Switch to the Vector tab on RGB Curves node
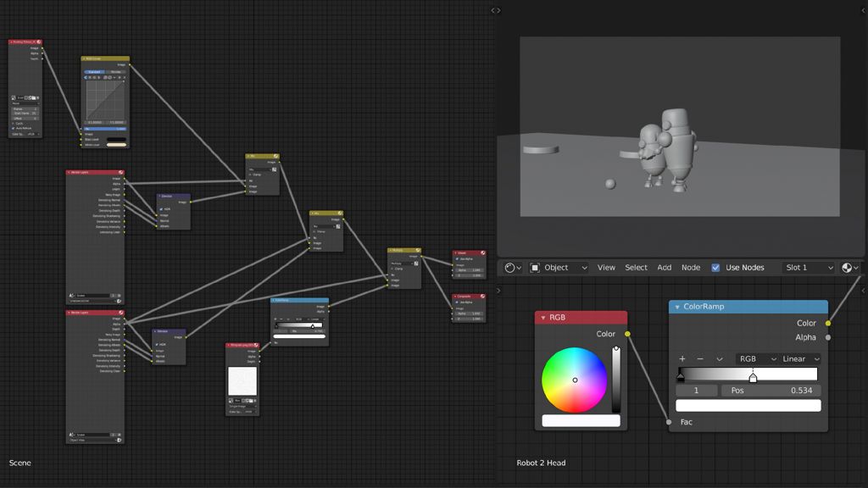868x488 pixels. [x=116, y=72]
